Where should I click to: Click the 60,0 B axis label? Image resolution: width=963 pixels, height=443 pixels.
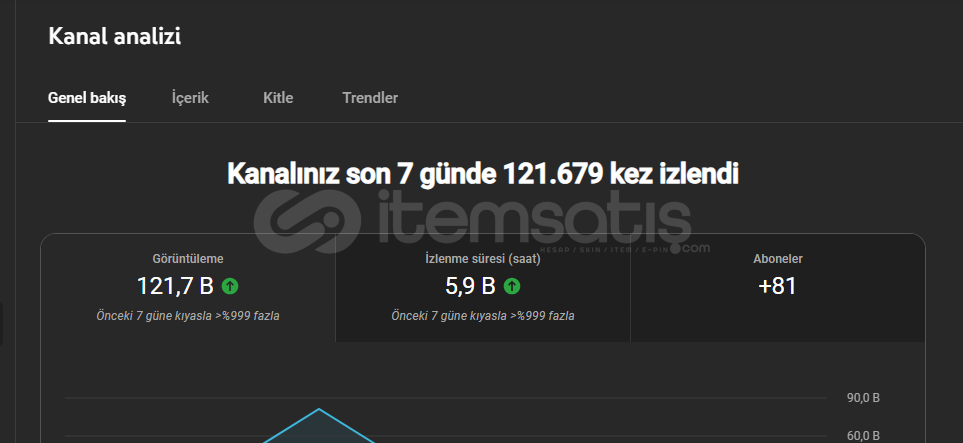coord(864,436)
